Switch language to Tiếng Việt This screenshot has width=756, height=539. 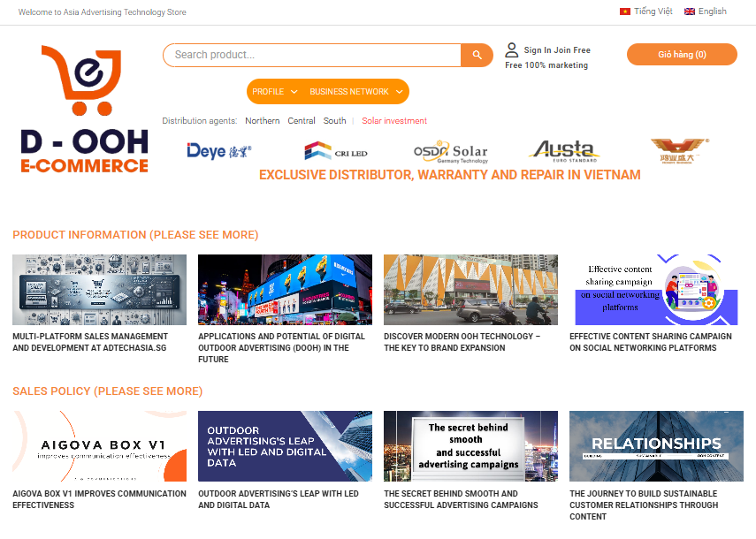tap(645, 11)
